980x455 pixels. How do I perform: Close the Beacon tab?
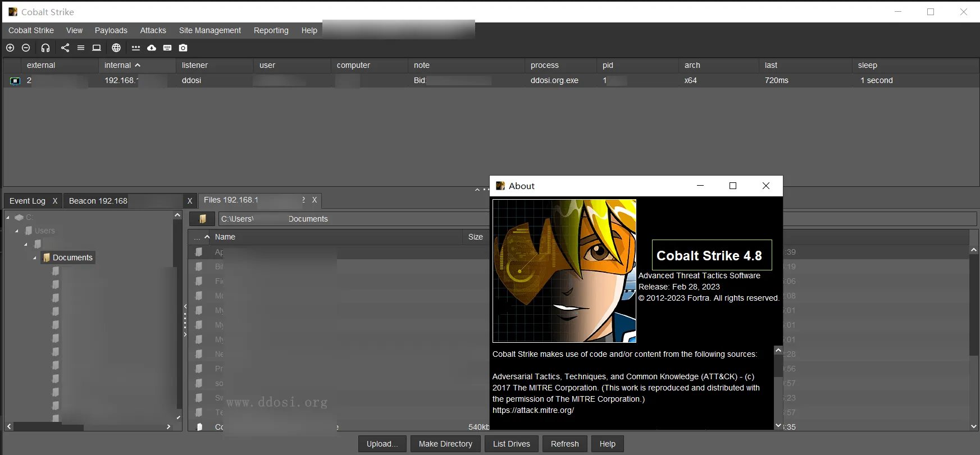coord(190,201)
